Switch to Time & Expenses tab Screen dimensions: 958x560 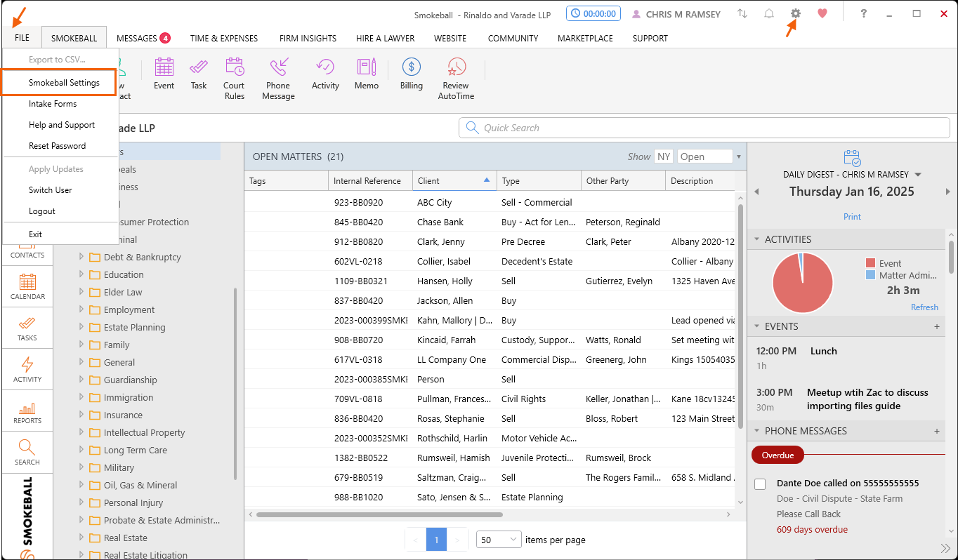pos(224,38)
